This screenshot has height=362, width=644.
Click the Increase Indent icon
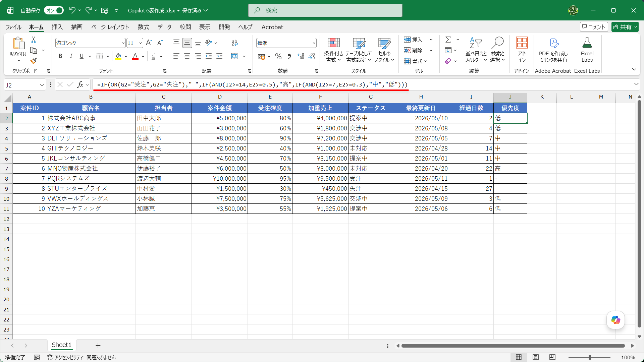(x=219, y=56)
